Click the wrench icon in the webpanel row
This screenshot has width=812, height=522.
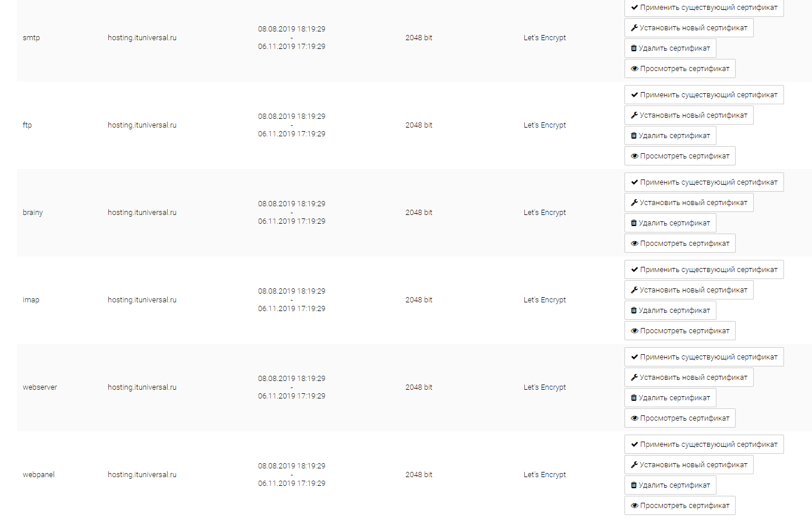[x=634, y=465]
